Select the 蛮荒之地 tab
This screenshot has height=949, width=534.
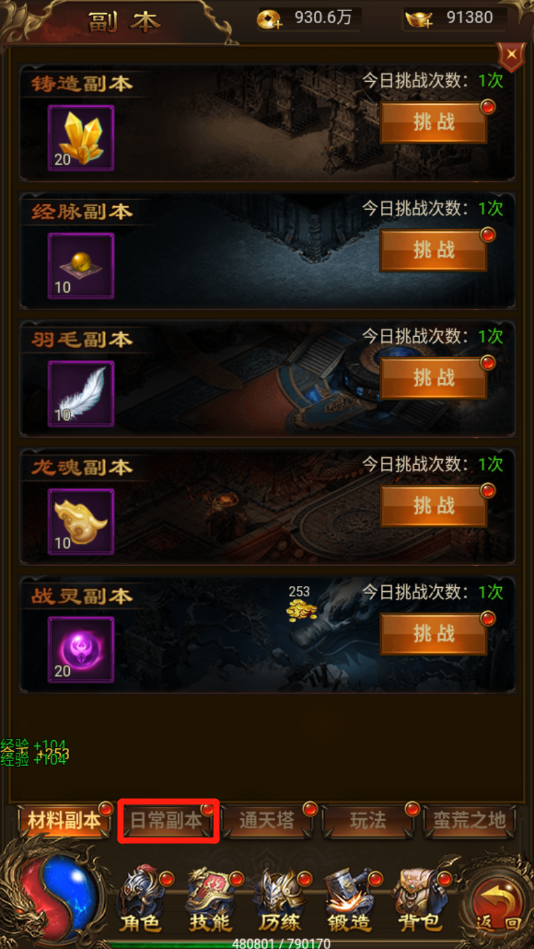click(x=470, y=821)
